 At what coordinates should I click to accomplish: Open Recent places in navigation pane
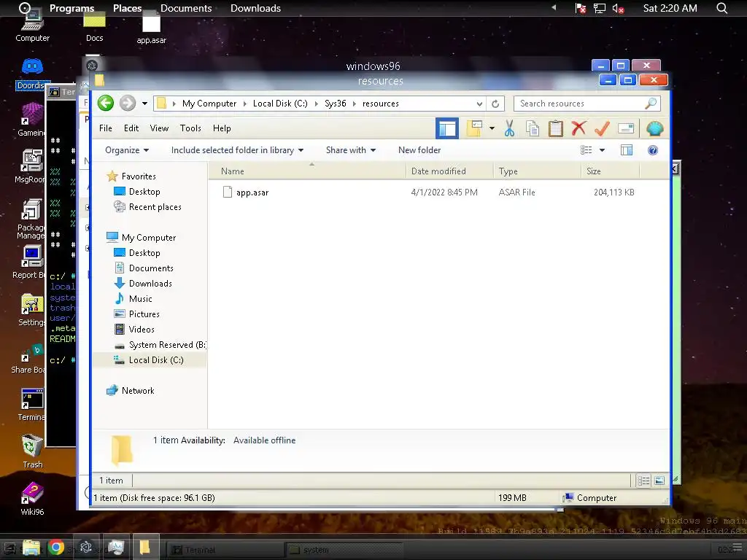[155, 206]
